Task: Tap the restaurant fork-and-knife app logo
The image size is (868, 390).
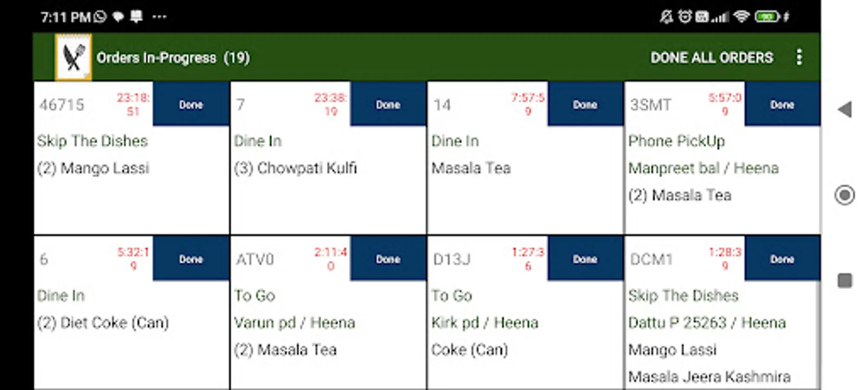Action: [x=73, y=57]
